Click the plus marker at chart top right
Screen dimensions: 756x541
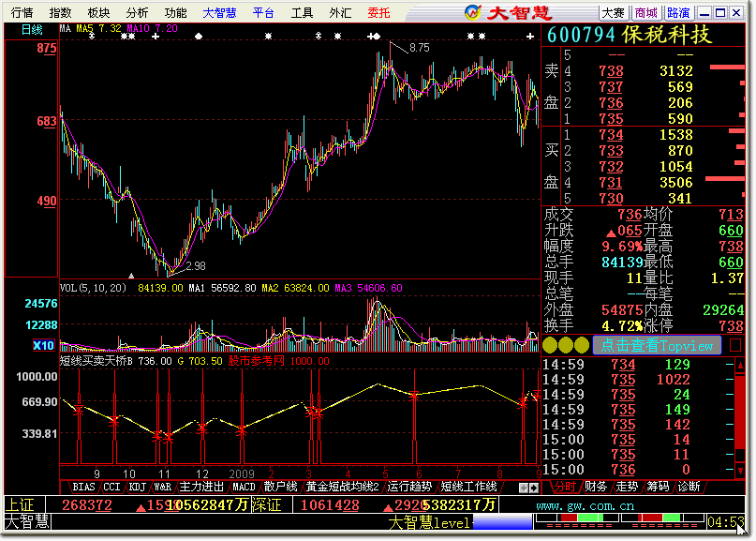(x=530, y=37)
